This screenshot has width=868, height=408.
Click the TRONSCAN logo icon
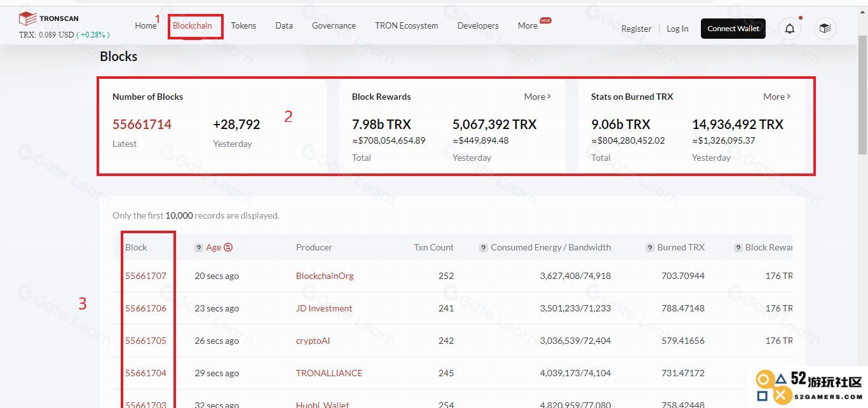click(27, 18)
